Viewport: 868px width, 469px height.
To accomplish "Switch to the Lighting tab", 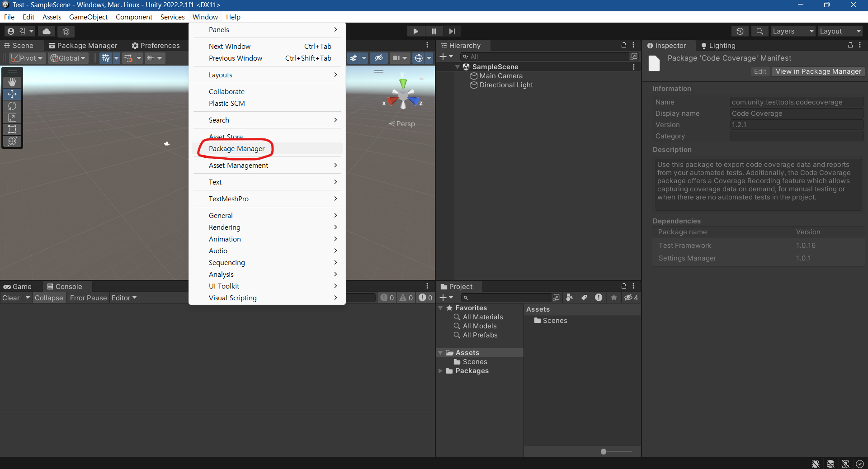I will [x=718, y=45].
